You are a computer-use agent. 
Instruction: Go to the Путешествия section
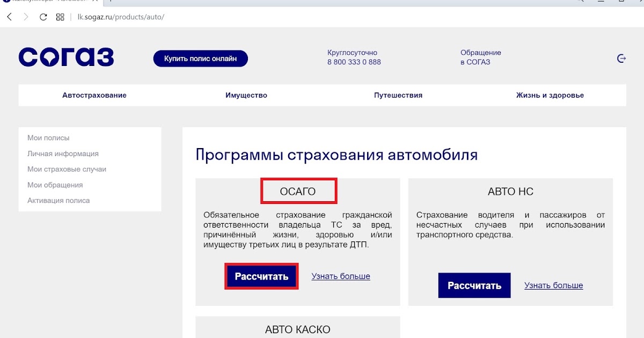pos(398,95)
